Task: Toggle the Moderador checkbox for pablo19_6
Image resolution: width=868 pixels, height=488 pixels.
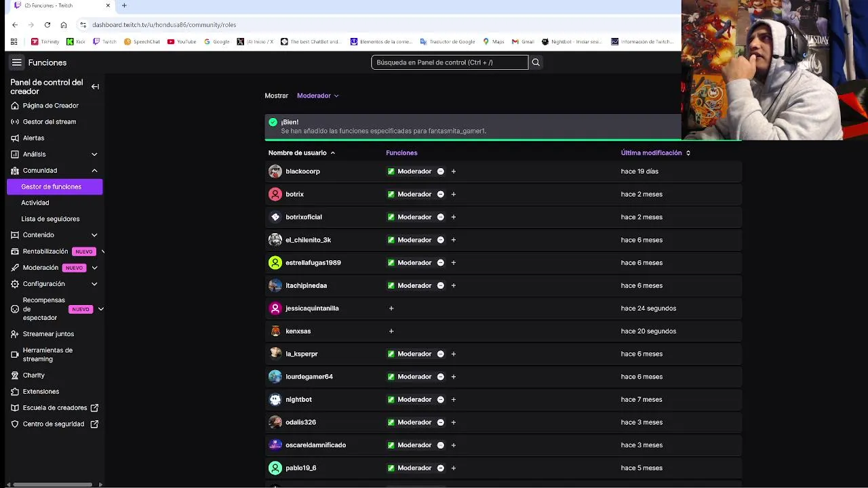Action: tap(391, 468)
